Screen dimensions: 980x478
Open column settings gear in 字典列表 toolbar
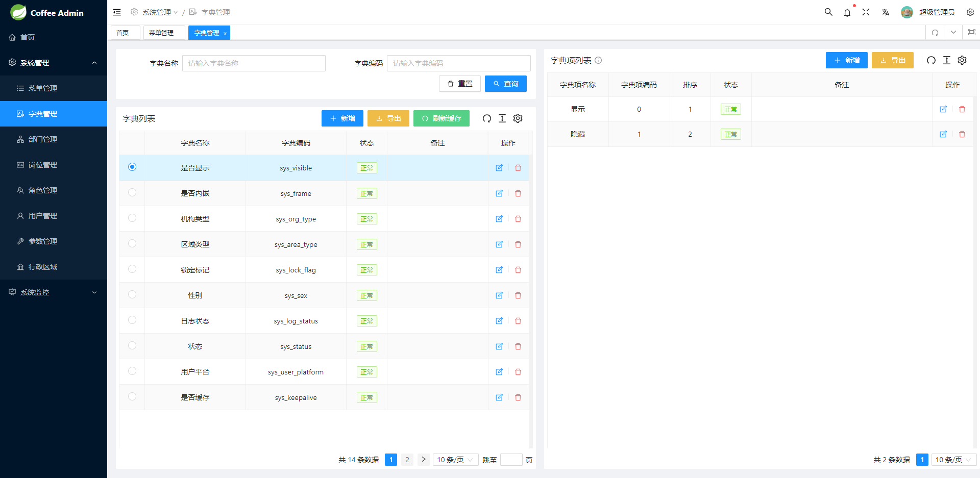tap(518, 118)
